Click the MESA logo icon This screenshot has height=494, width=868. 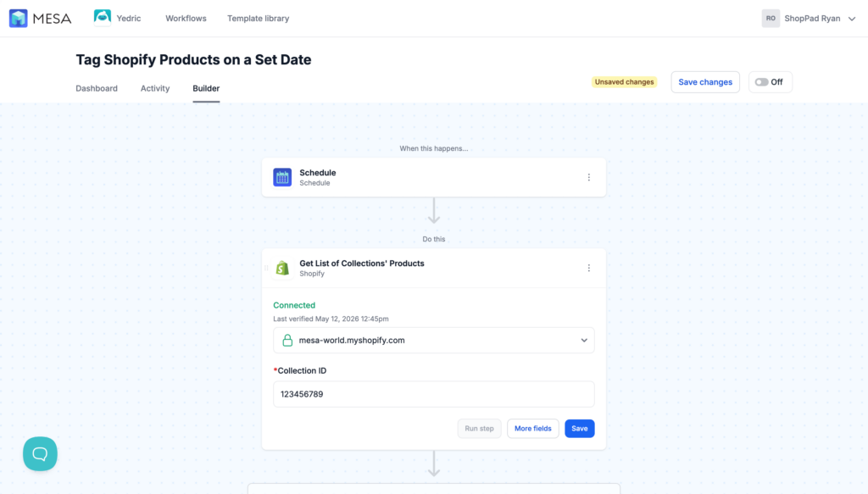(19, 19)
